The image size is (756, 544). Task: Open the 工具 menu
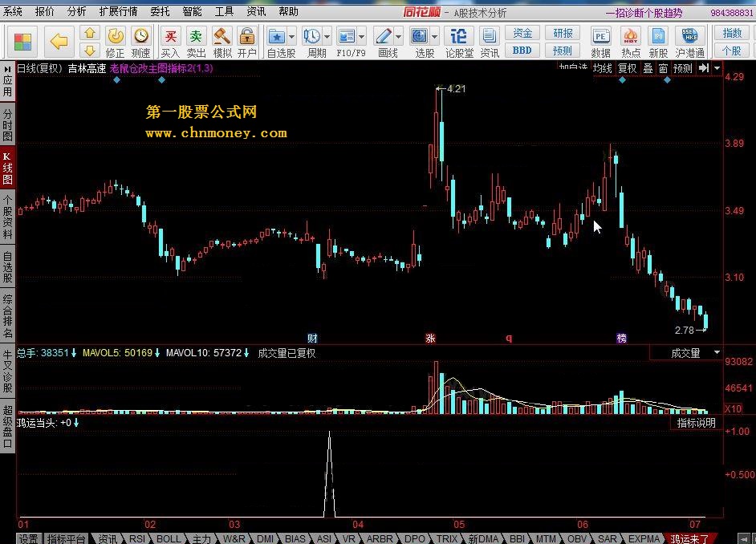tap(224, 11)
